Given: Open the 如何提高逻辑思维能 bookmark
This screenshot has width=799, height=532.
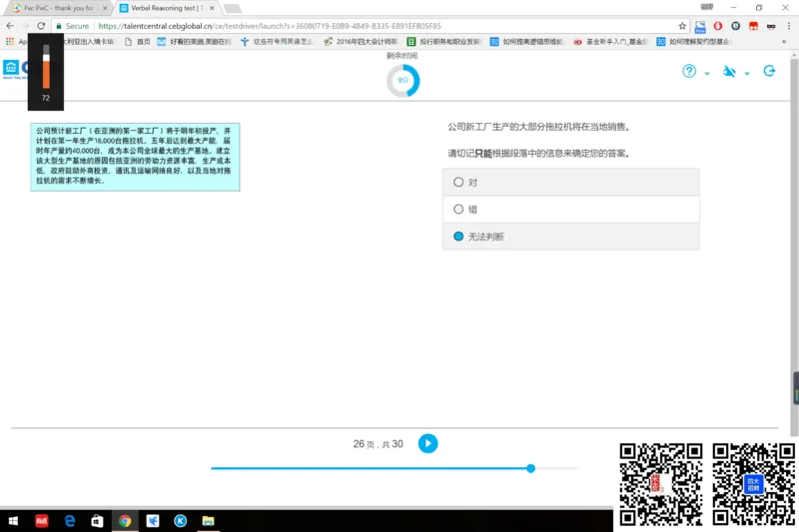Looking at the screenshot, I should tap(527, 41).
